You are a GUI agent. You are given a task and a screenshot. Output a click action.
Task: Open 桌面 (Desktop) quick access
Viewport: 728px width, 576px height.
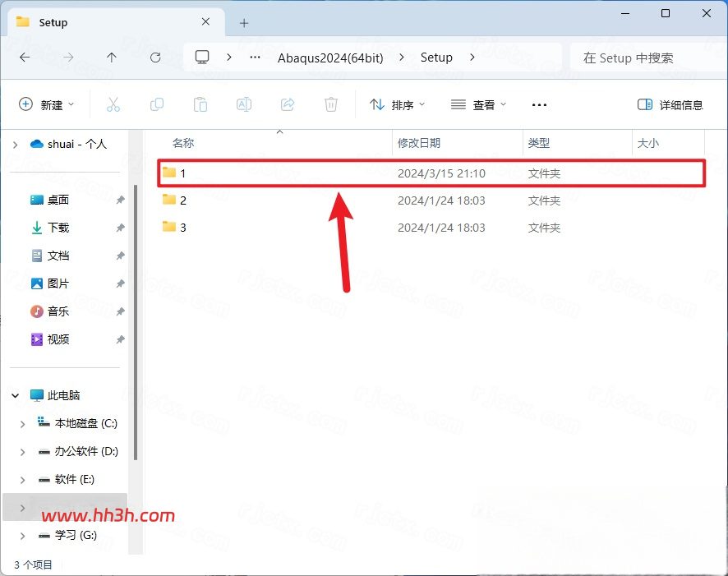coord(49,200)
